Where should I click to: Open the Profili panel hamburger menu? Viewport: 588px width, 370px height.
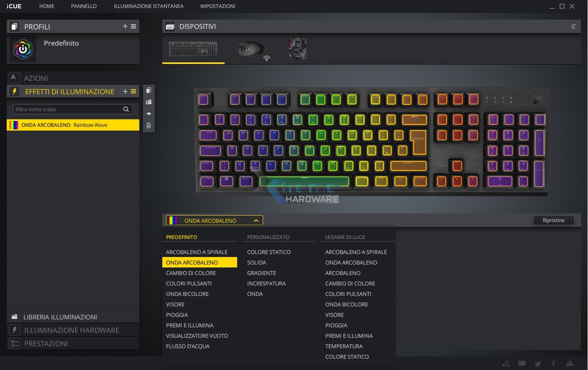[x=133, y=26]
